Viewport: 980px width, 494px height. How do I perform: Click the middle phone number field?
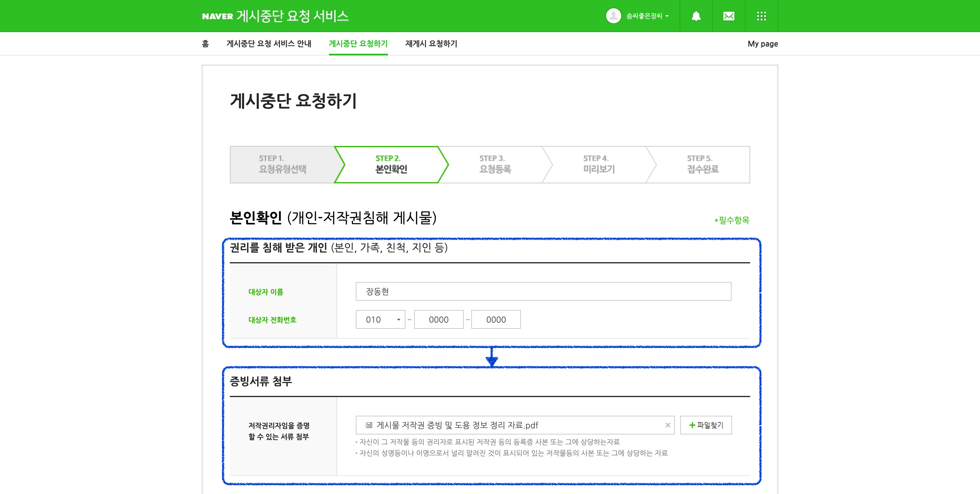click(x=439, y=320)
